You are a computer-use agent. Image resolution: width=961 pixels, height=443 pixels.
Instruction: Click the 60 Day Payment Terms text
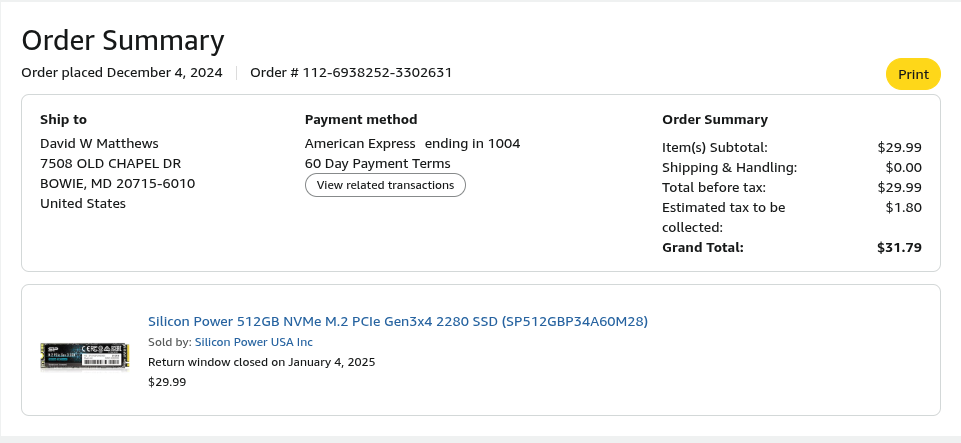tap(377, 163)
